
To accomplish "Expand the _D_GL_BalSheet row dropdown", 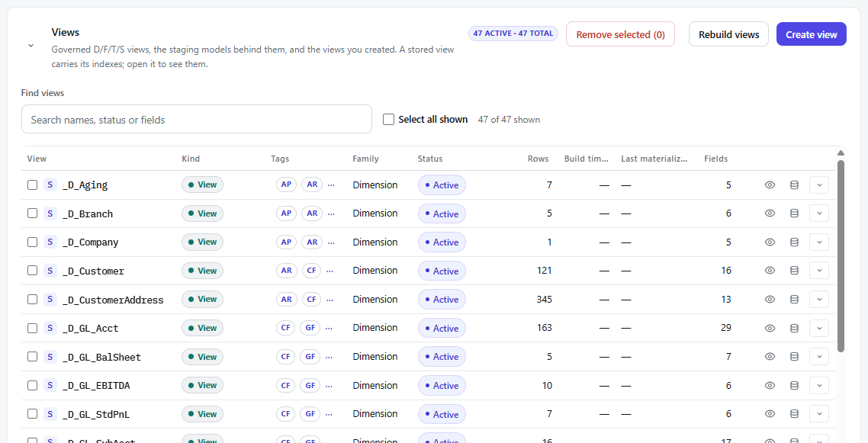I will [818, 357].
